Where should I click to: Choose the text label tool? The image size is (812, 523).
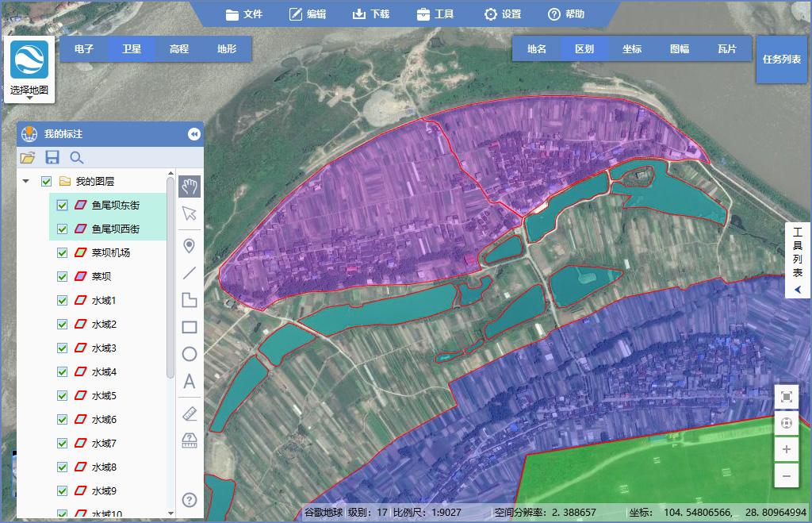190,382
